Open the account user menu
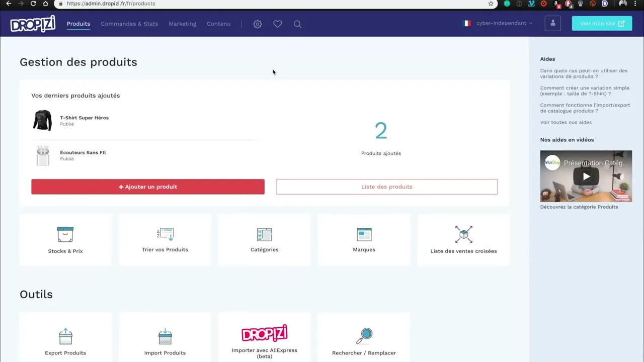Viewport: 644px width, 362px height. click(552, 23)
